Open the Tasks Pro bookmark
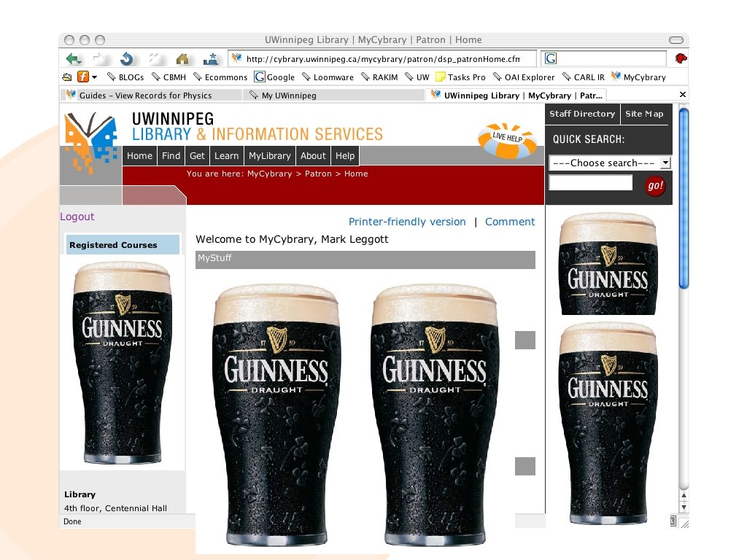The width and height of the screenshot is (747, 560). click(461, 77)
